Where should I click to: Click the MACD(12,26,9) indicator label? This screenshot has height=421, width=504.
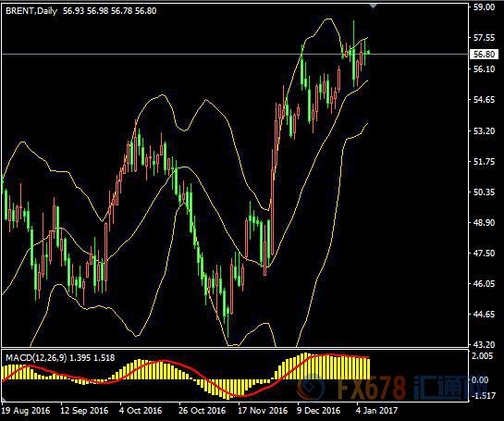36,358
